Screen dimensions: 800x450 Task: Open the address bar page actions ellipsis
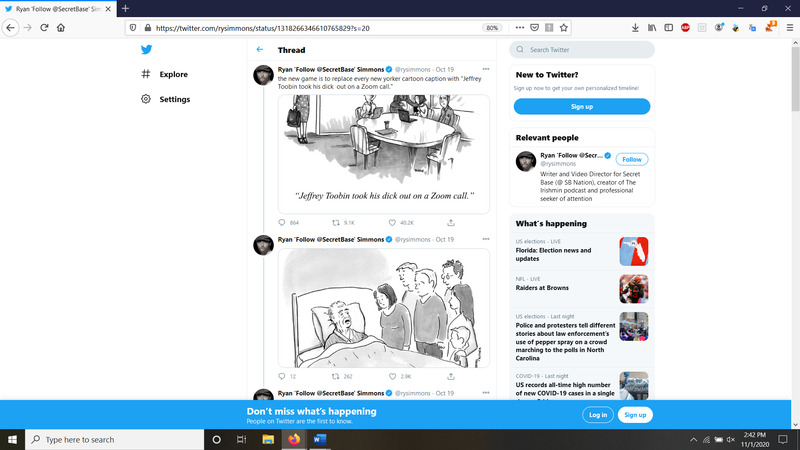tap(518, 28)
